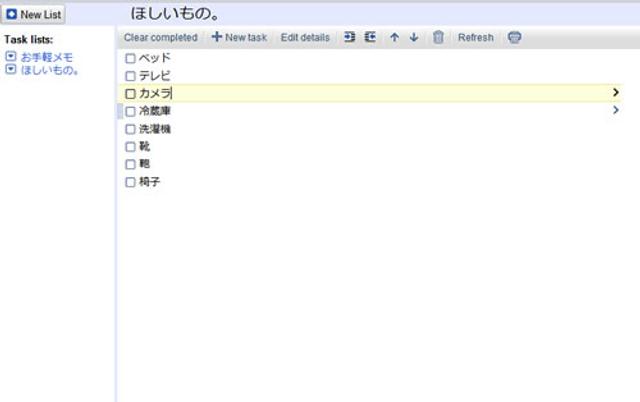Check the 洗濯機 task checkbox

[x=130, y=129]
